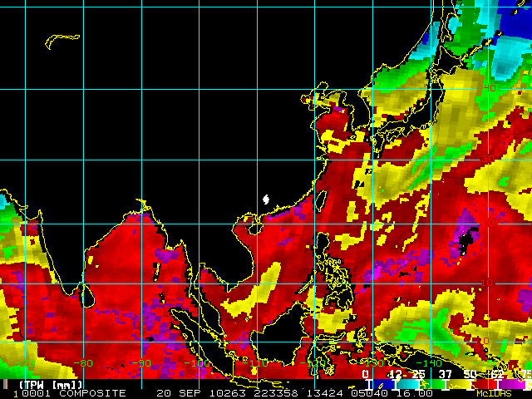Click the '20 SEP' date in the status line
The width and height of the screenshot is (532, 399).
[180, 393]
